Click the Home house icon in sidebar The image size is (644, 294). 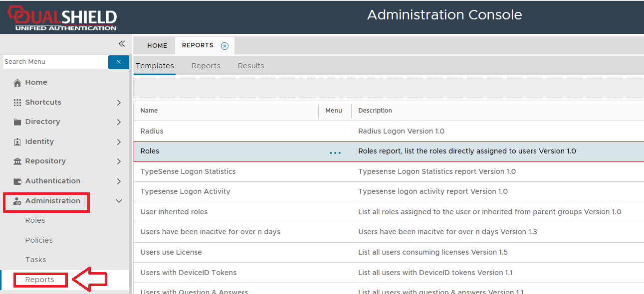pos(17,83)
